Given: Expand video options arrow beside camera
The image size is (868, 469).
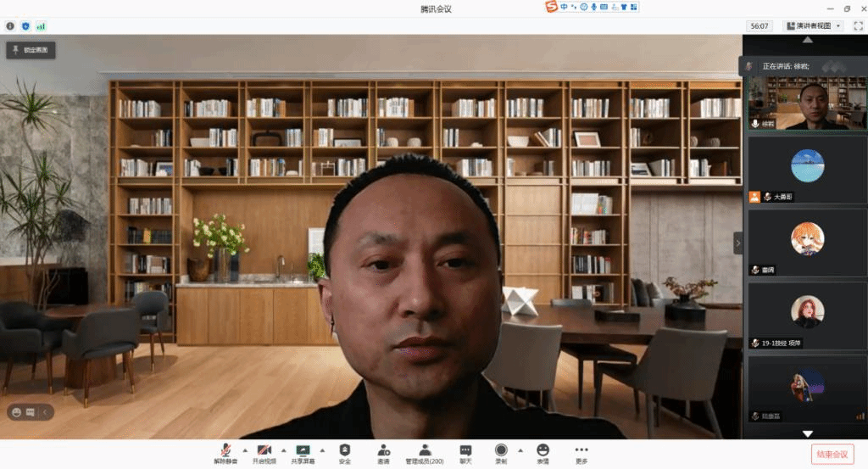Looking at the screenshot, I should [283, 449].
